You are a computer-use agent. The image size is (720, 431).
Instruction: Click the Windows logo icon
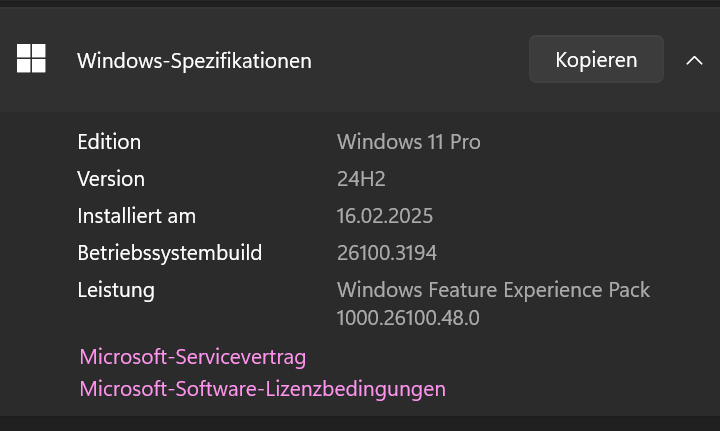[x=31, y=59]
